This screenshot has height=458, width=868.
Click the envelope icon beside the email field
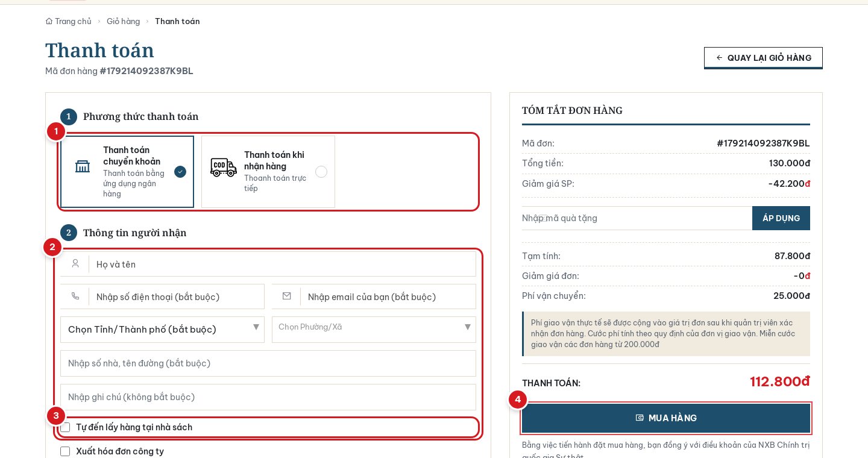point(287,296)
